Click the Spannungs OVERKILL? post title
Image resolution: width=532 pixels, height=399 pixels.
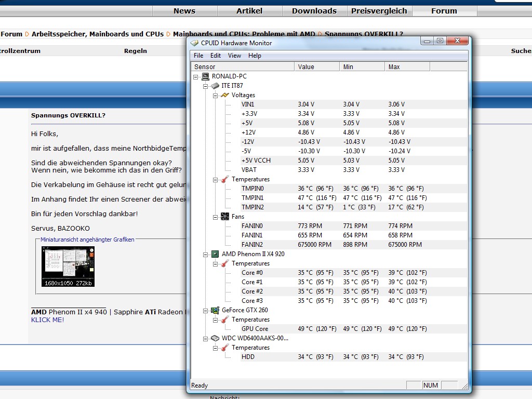point(68,115)
